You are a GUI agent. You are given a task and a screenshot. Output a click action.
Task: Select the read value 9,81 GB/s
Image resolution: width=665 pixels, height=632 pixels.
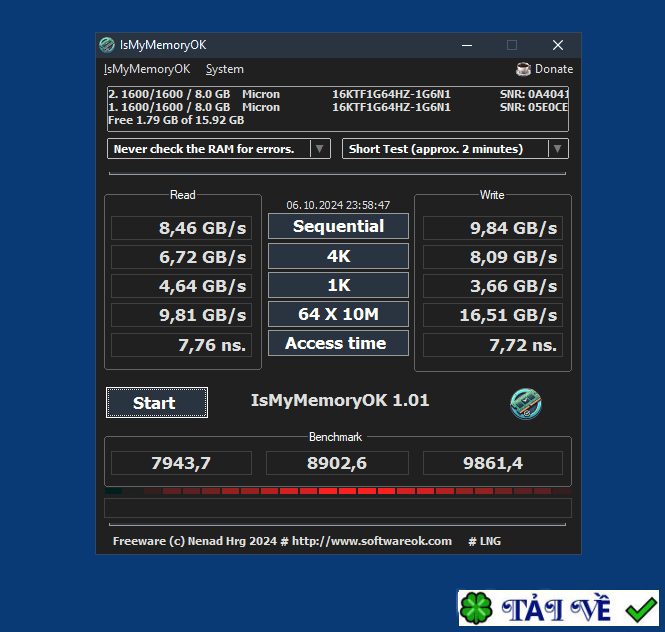coord(182,315)
